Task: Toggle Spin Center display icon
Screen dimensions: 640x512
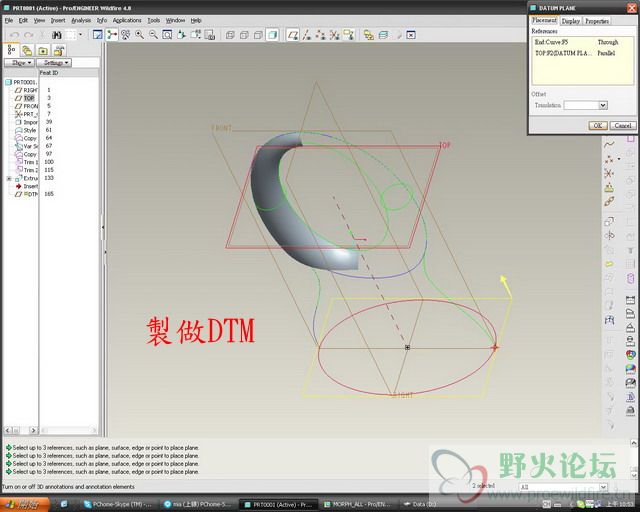Action: (111, 35)
